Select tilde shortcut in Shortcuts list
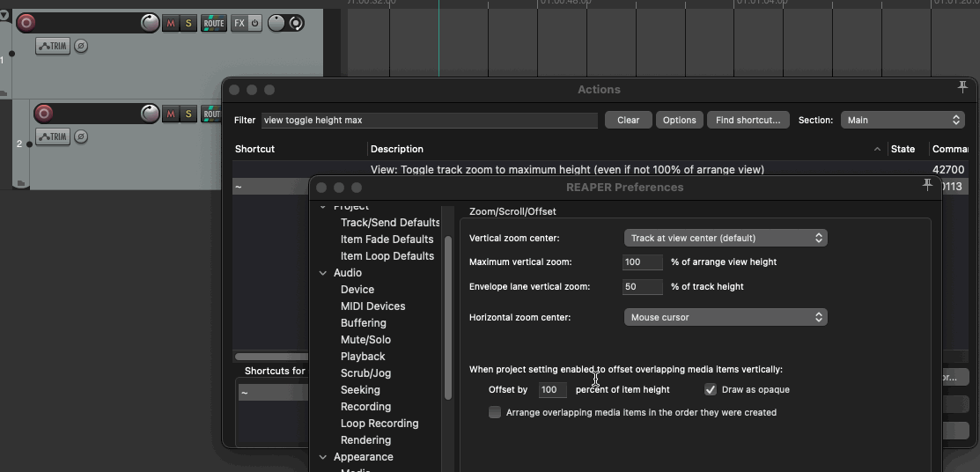The width and height of the screenshot is (980, 472). pyautogui.click(x=273, y=393)
